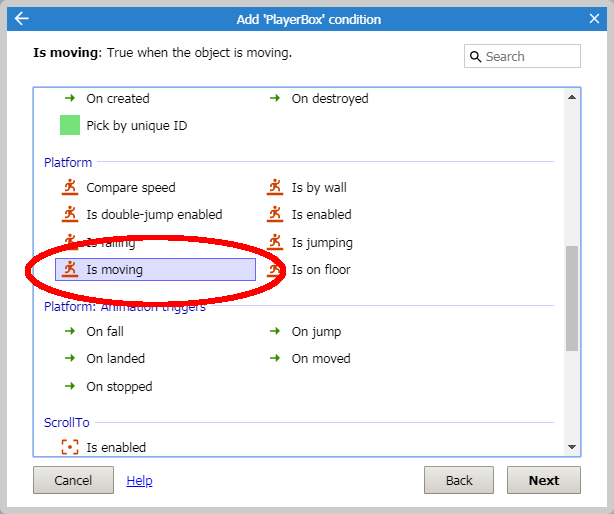Select the 'On landed' trigger condition
Image resolution: width=614 pixels, height=514 pixels.
(105, 359)
